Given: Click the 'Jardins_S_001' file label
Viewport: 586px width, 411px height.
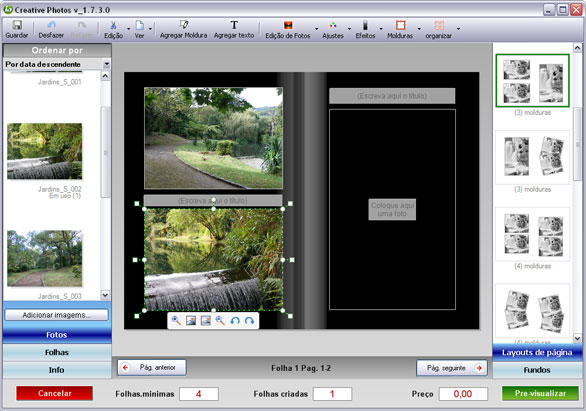Looking at the screenshot, I should 59,82.
